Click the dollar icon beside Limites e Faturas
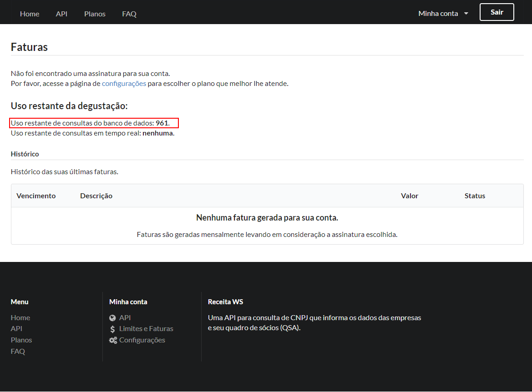The width and height of the screenshot is (532, 392). tap(113, 329)
